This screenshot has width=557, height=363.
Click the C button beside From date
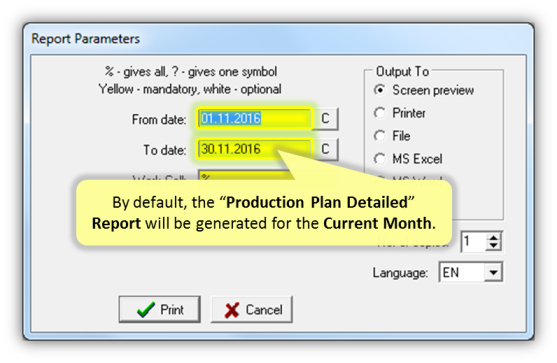(325, 119)
